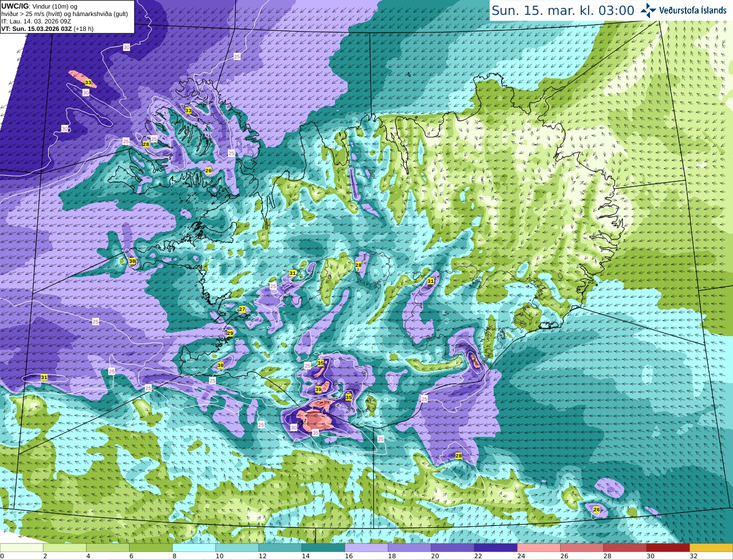
Task: Select the 0–2 m/s palest legend swatch
Action: (x=22, y=547)
